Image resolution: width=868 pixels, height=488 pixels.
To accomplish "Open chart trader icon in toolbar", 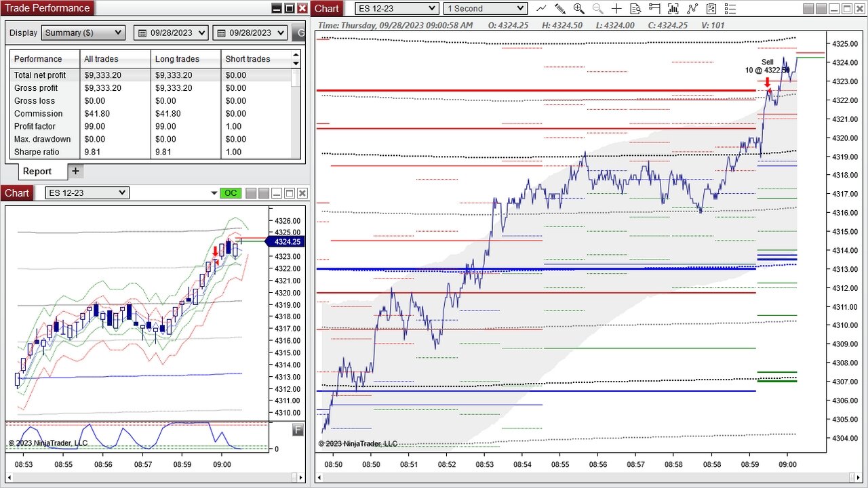I will pyautogui.click(x=654, y=9).
